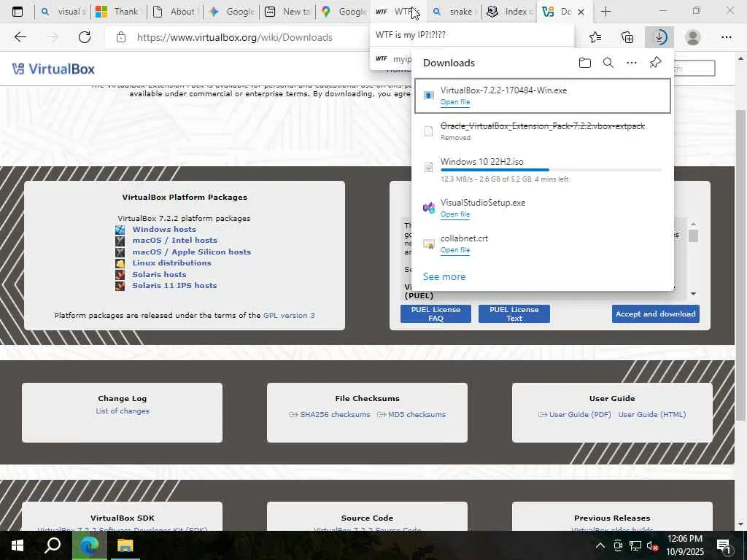The height and width of the screenshot is (560, 747).
Task: Open the Windows Start menu
Action: click(18, 545)
